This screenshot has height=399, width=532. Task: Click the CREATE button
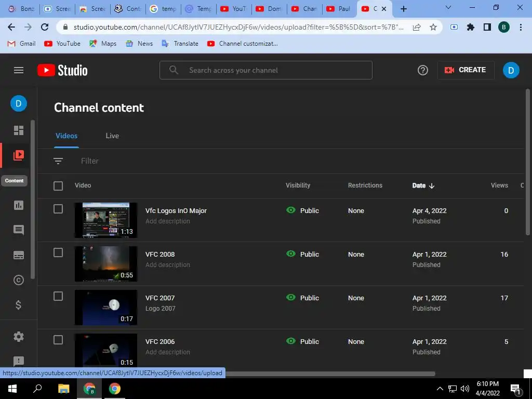pyautogui.click(x=465, y=70)
